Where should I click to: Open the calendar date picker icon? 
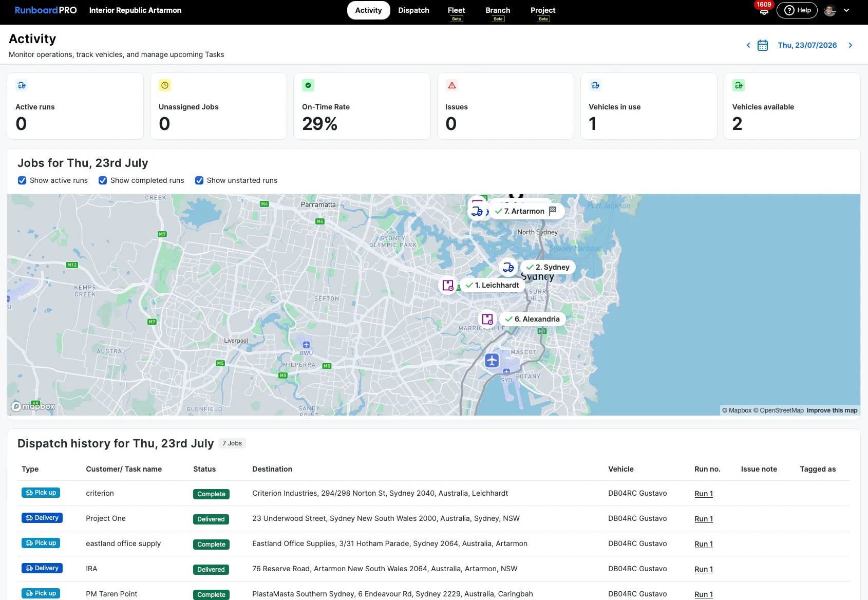coord(763,45)
